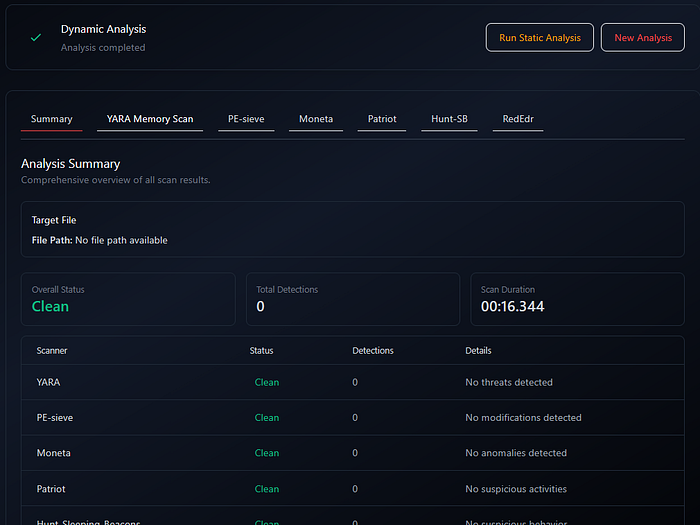Viewport: 700px width, 525px height.
Task: Click detections count 0 in Moneta row
Action: click(x=355, y=453)
